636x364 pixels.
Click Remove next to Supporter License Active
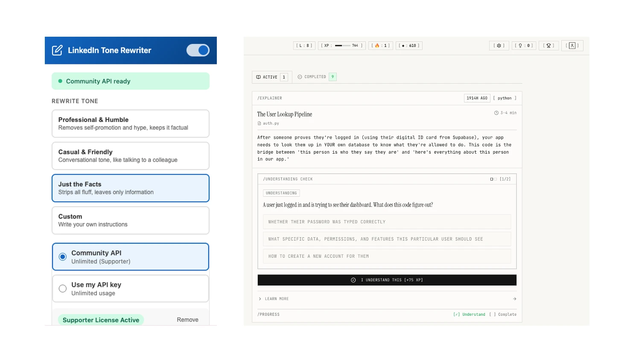[x=187, y=320]
